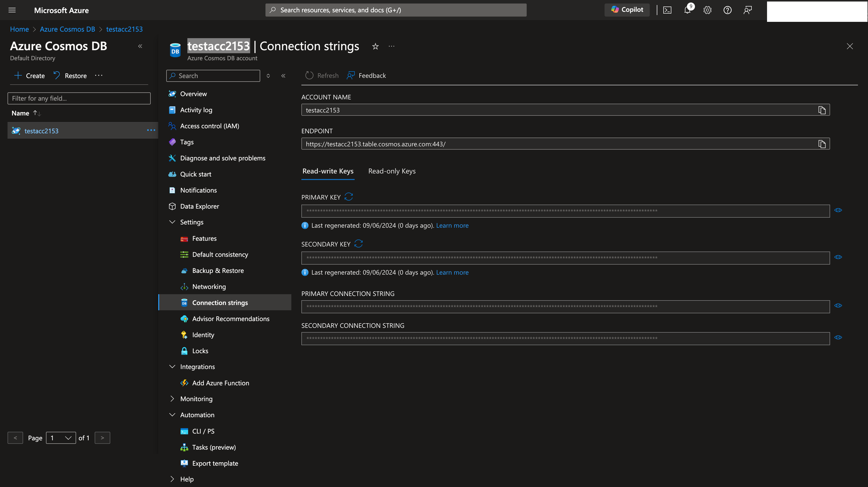Reveal the primary connection string
The width and height of the screenshot is (868, 487).
point(839,306)
